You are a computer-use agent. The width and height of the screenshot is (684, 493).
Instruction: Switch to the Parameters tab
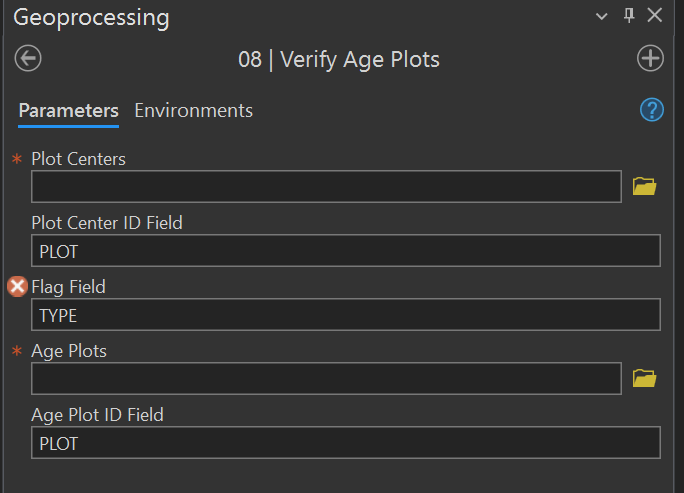(68, 110)
